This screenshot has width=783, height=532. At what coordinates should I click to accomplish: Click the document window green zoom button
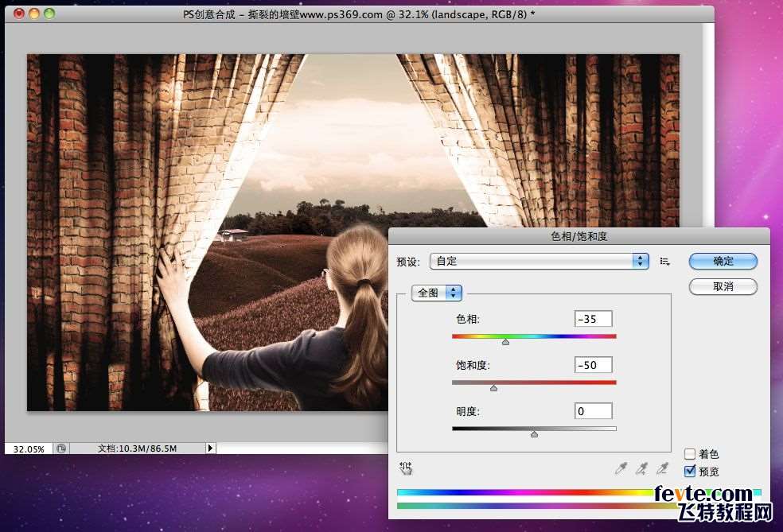pos(49,14)
